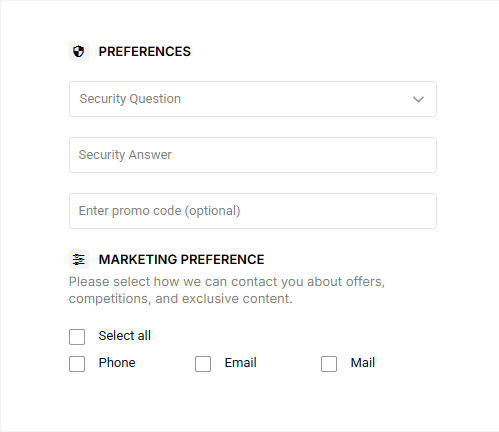Screen dimensions: 499x432
Task: Click the "Phone" label text
Action: coord(117,363)
